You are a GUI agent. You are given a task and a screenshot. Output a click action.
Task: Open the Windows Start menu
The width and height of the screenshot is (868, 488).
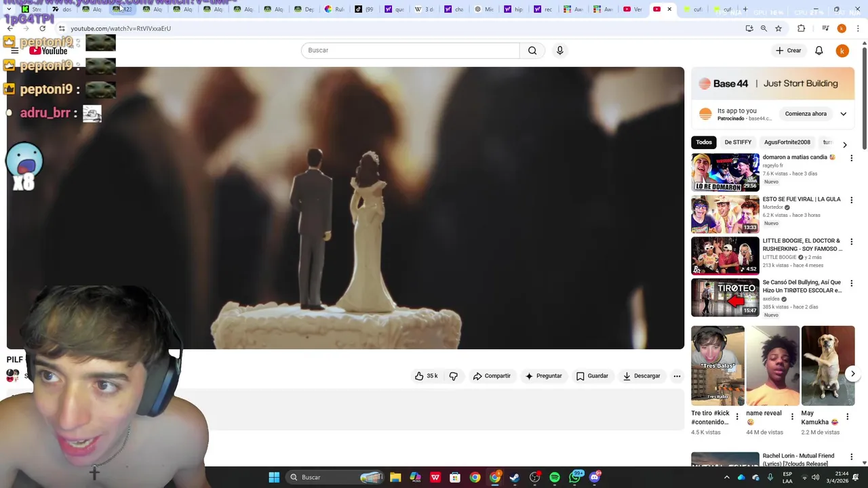pyautogui.click(x=274, y=477)
